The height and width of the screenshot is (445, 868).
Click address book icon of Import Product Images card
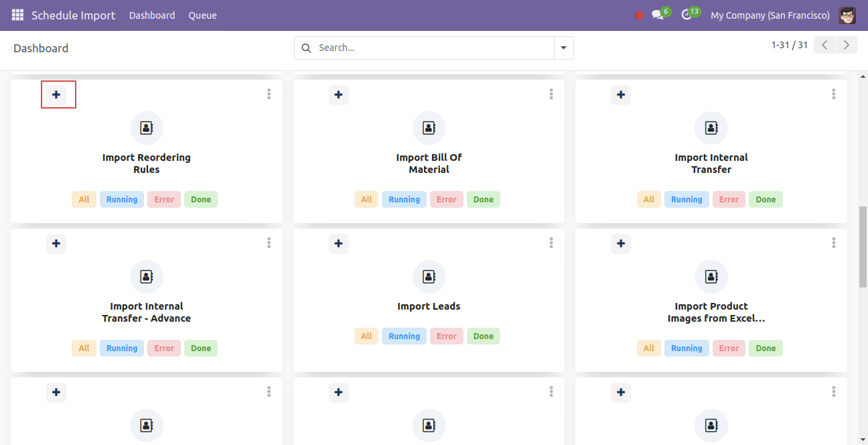711,277
